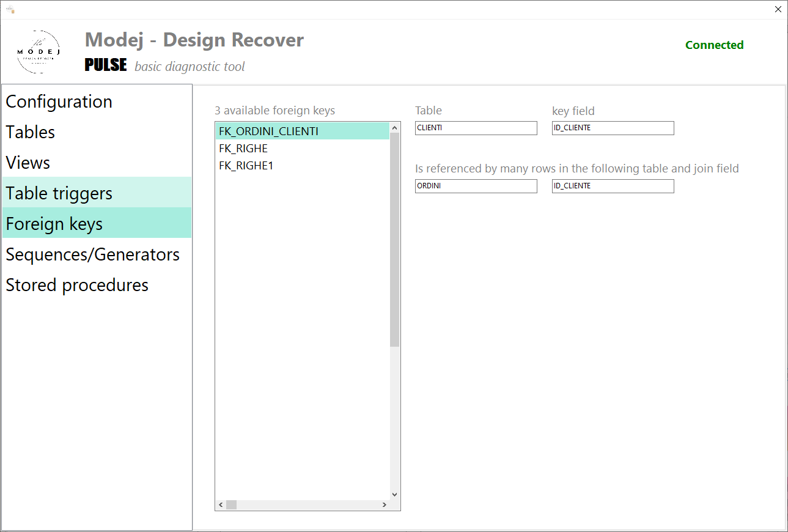Image resolution: width=788 pixels, height=532 pixels.
Task: Select the FK_RIGHE foreign key
Action: tap(303, 148)
